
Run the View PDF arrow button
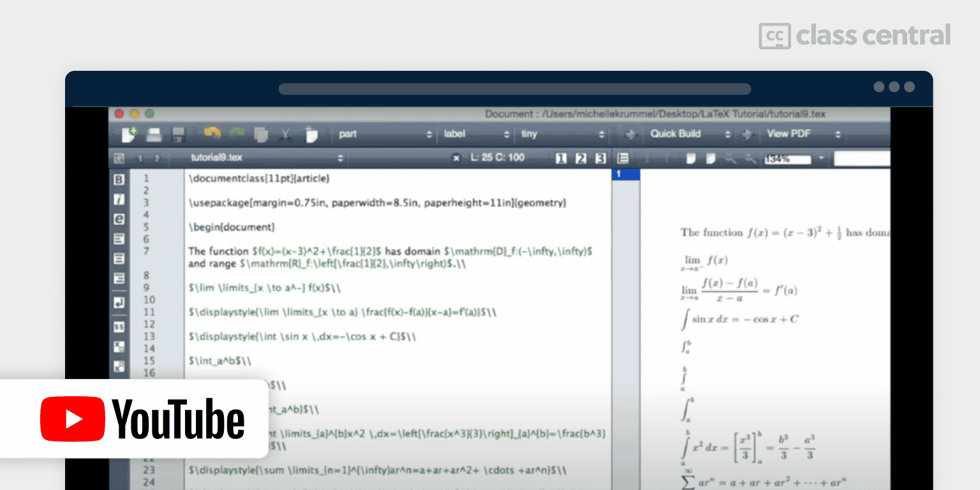[747, 135]
